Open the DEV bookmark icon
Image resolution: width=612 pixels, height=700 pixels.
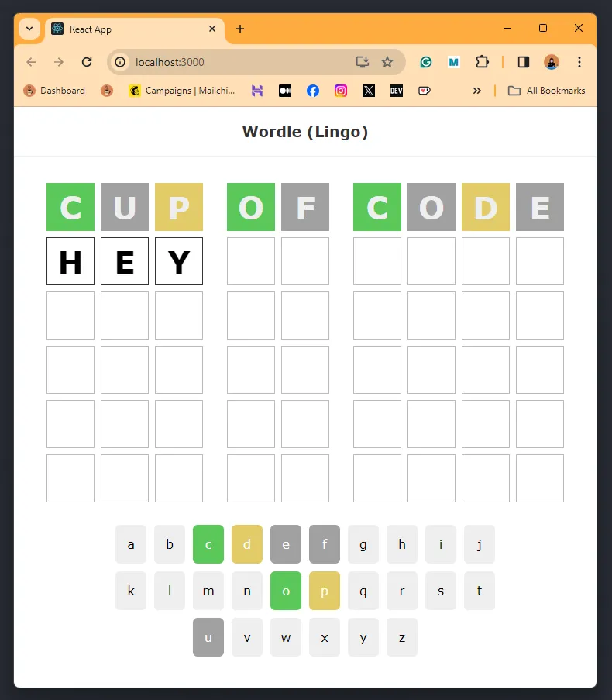[x=397, y=91]
